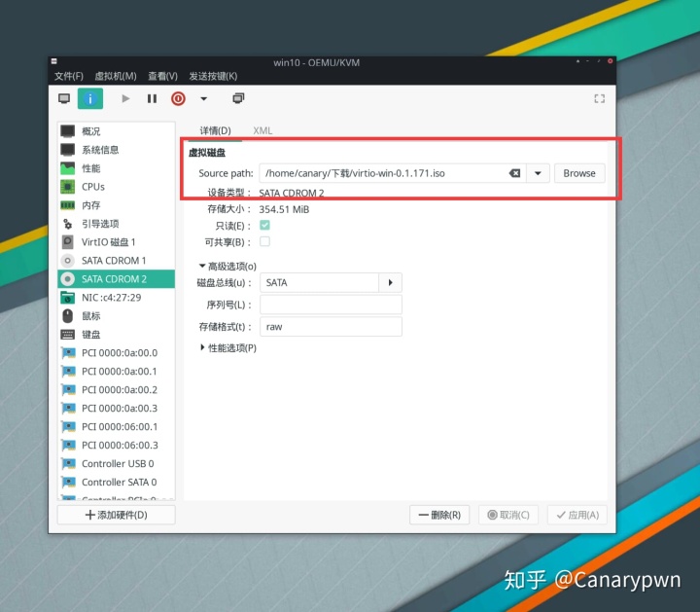Open 磁盘总线 SATA combo box
The image size is (700, 612).
coord(331,283)
